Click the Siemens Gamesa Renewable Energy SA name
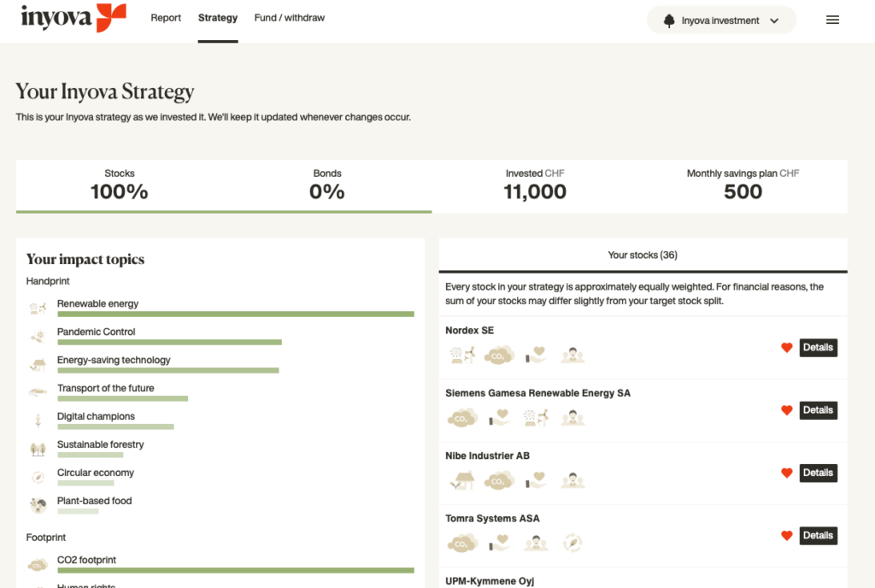Screen dimensions: 875x588 pyautogui.click(x=538, y=393)
